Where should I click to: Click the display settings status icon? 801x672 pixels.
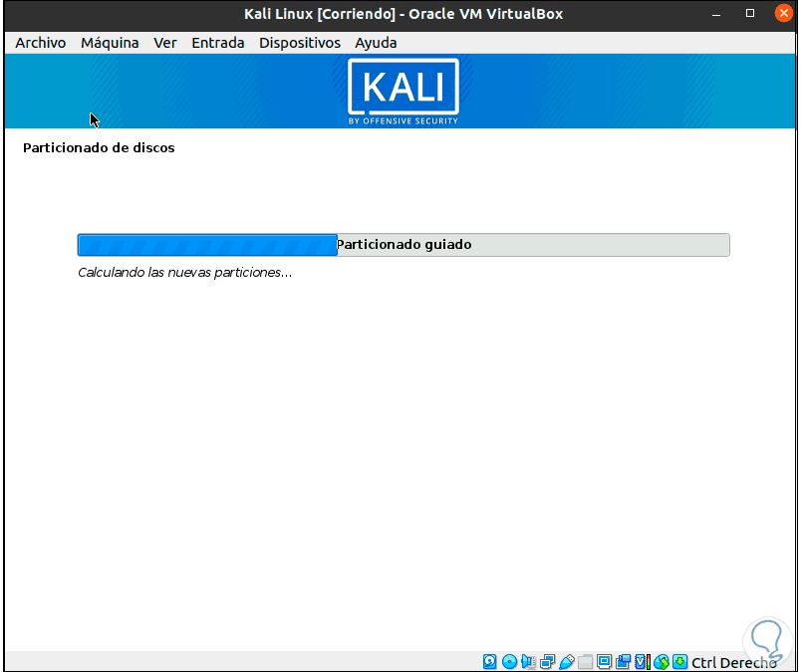(x=605, y=662)
